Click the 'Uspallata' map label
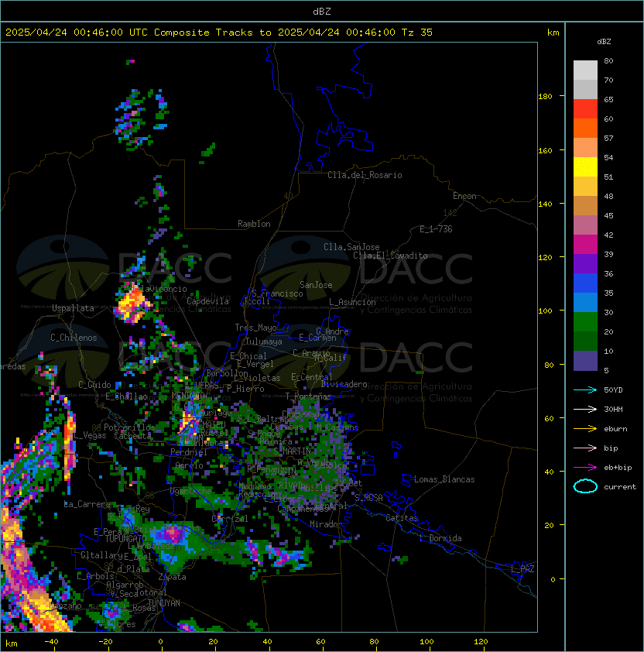 [73, 308]
